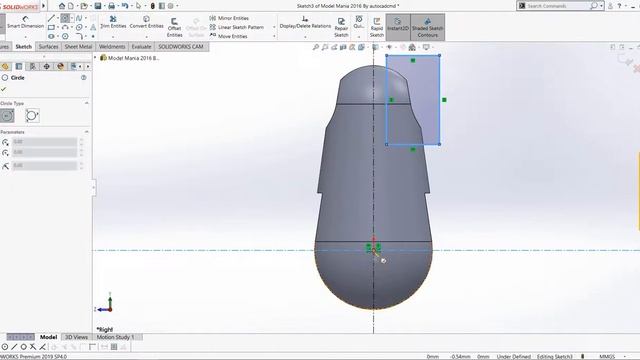Switch to the Model bottom tab

pyautogui.click(x=48, y=337)
